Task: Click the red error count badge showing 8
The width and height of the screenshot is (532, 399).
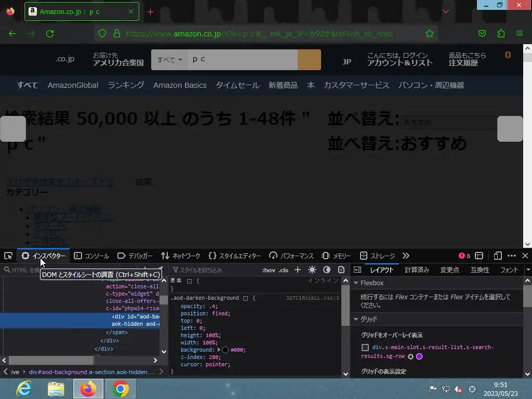Action: [464, 256]
